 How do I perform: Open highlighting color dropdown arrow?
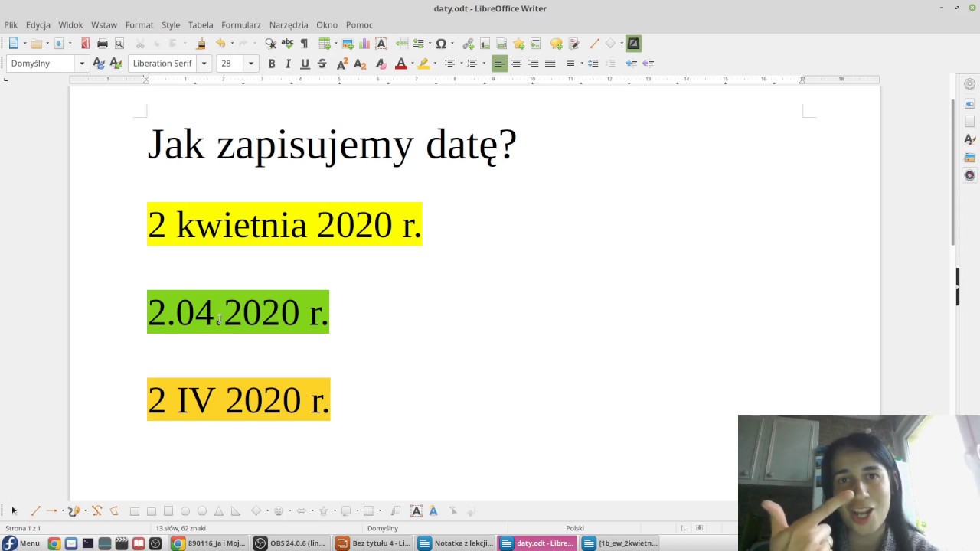[x=434, y=64]
